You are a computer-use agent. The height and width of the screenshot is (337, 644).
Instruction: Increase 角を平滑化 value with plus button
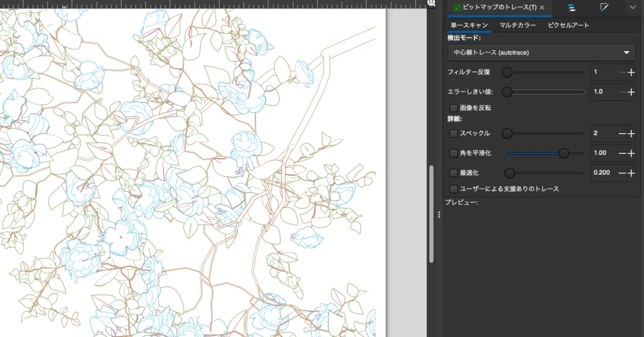click(631, 153)
